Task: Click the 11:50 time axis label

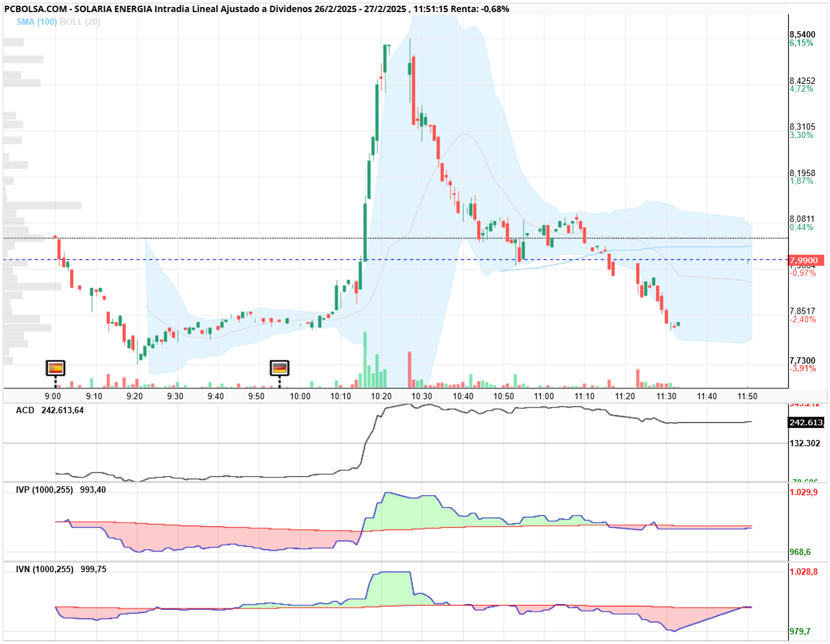Action: 747,396
